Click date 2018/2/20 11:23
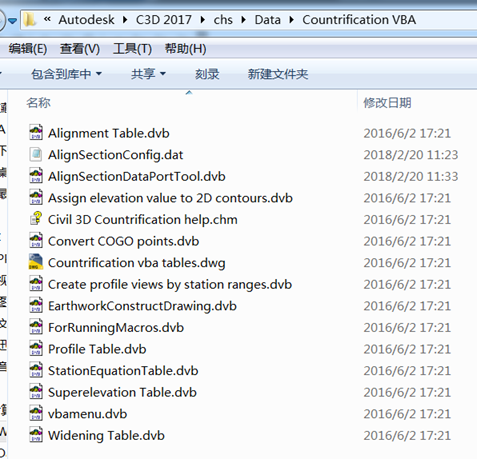This screenshot has width=477, height=459. pyautogui.click(x=411, y=155)
